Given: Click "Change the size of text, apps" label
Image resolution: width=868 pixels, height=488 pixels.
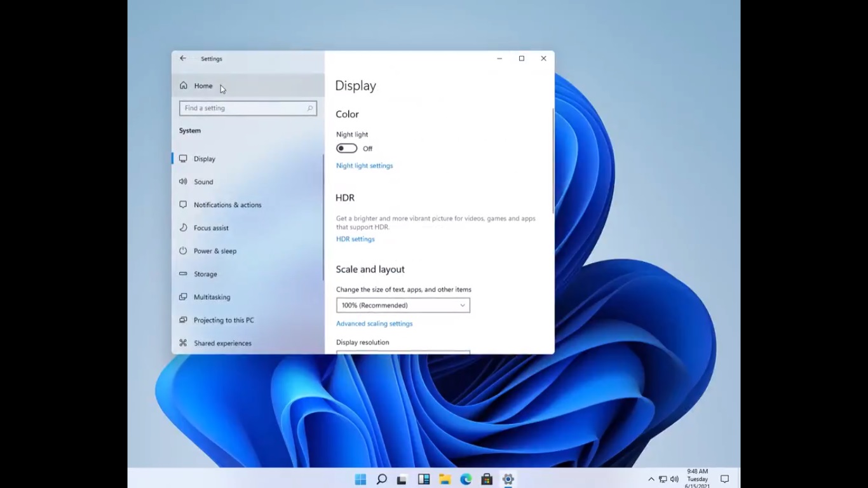Looking at the screenshot, I should [403, 290].
